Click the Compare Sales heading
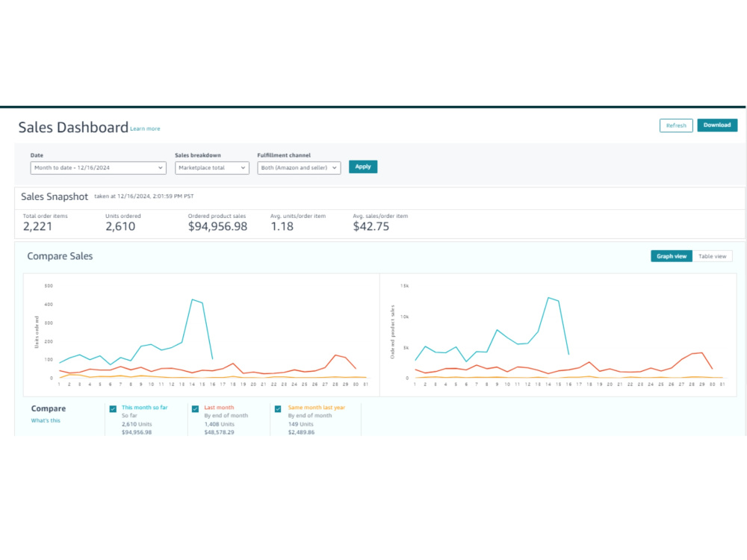The height and width of the screenshot is (560, 747). click(x=60, y=256)
